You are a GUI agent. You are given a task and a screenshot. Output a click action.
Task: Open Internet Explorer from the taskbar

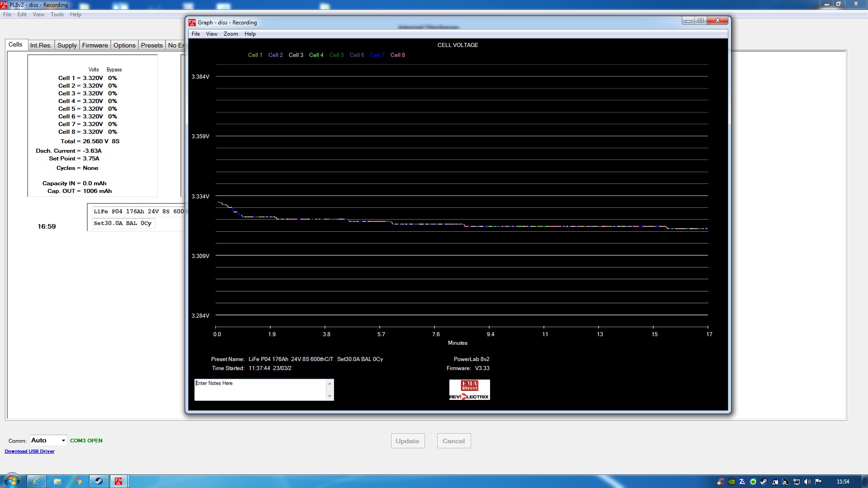coord(37,481)
